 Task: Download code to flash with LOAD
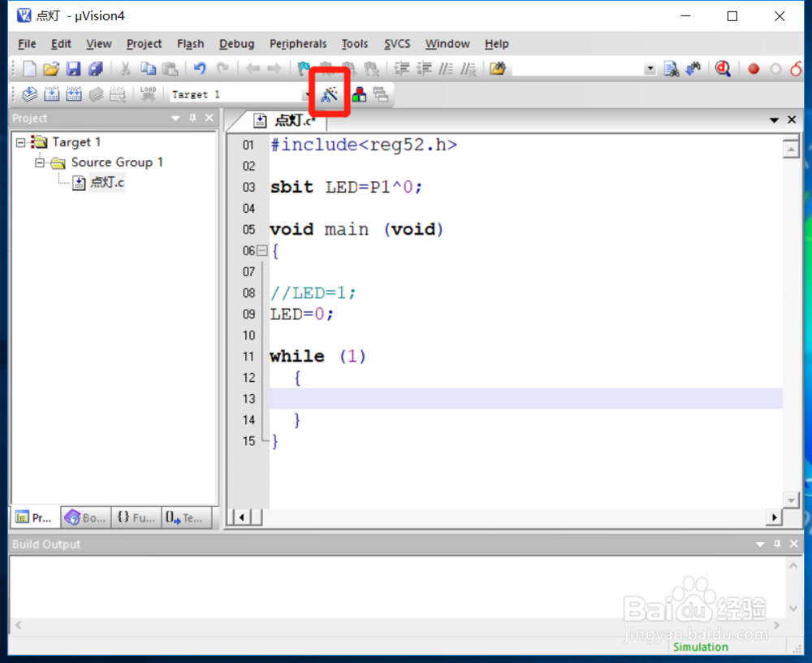click(x=148, y=93)
